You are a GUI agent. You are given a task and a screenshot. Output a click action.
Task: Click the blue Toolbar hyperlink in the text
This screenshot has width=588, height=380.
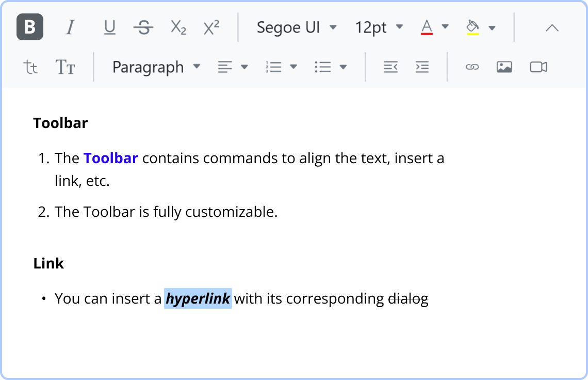[110, 158]
